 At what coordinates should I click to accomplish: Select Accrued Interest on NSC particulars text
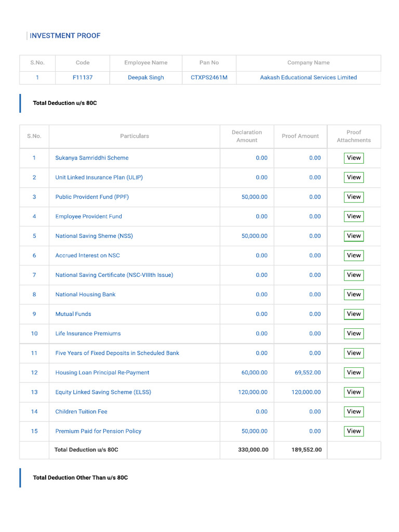87,256
